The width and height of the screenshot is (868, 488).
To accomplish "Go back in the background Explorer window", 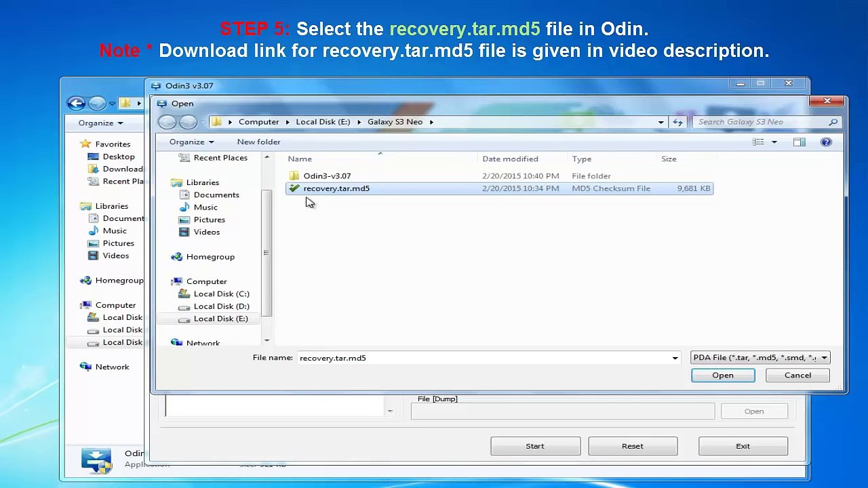I will [76, 103].
